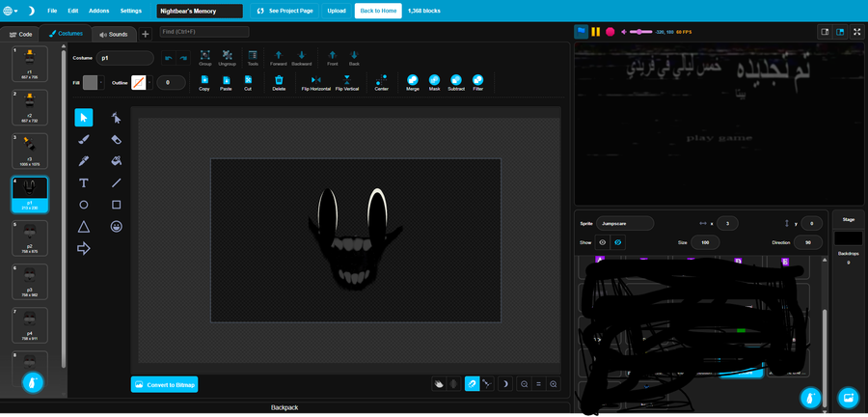Screen dimensions: 868x417
Task: Choose the smiley face tool
Action: [x=117, y=227]
